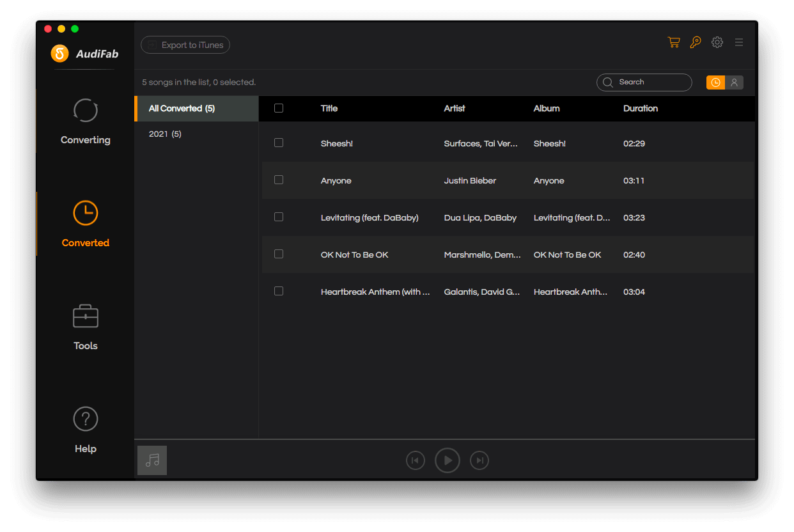Sort by the Title column header

tap(329, 109)
